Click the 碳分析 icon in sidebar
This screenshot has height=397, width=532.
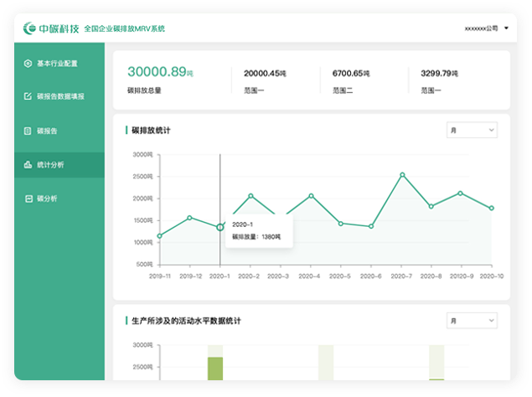[28, 198]
